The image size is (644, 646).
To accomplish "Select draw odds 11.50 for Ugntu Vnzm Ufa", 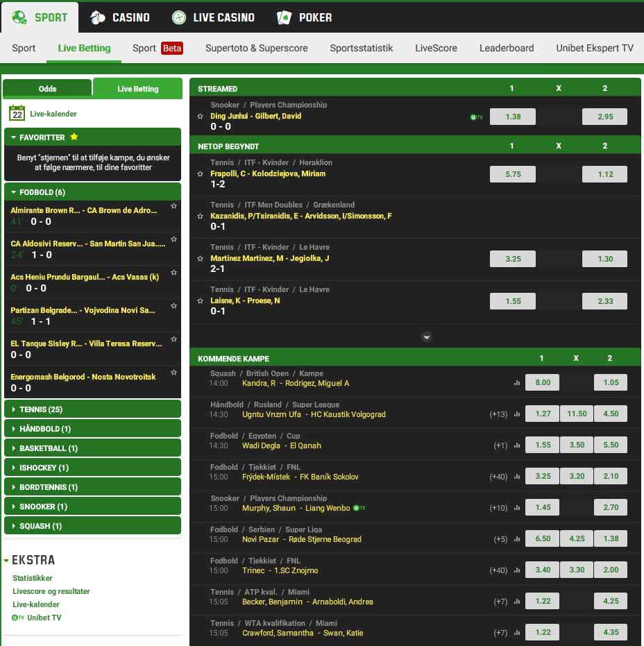I will pos(577,414).
